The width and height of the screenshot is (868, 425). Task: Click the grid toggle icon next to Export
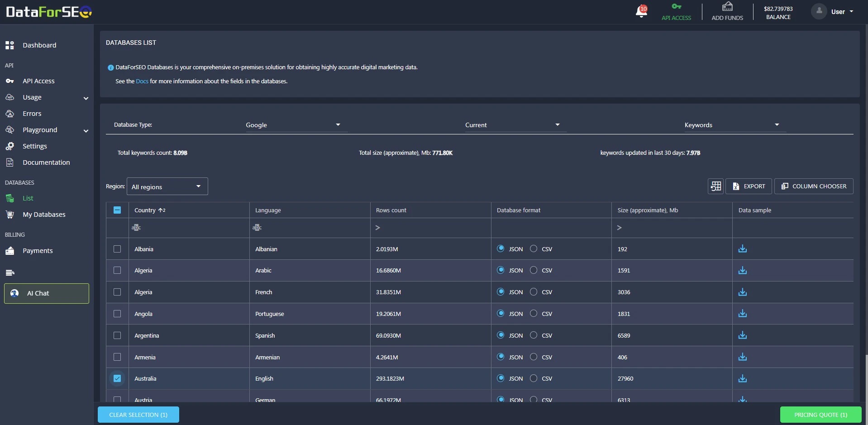(x=715, y=186)
